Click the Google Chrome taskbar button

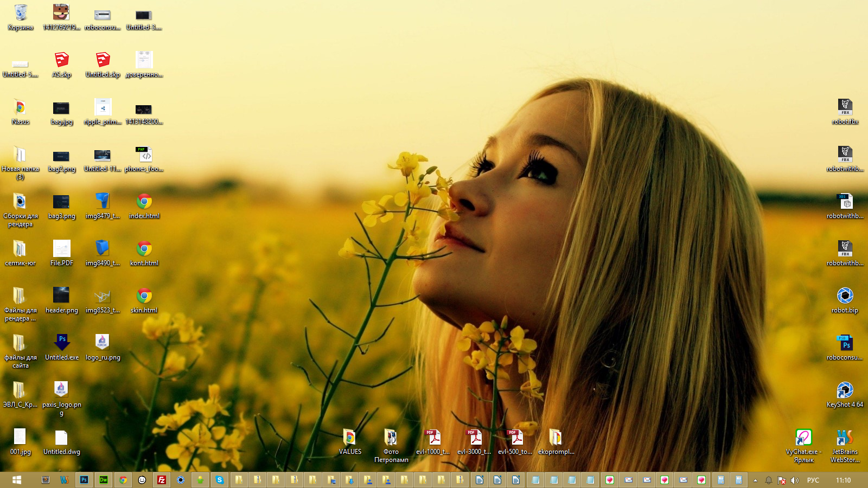tap(123, 480)
